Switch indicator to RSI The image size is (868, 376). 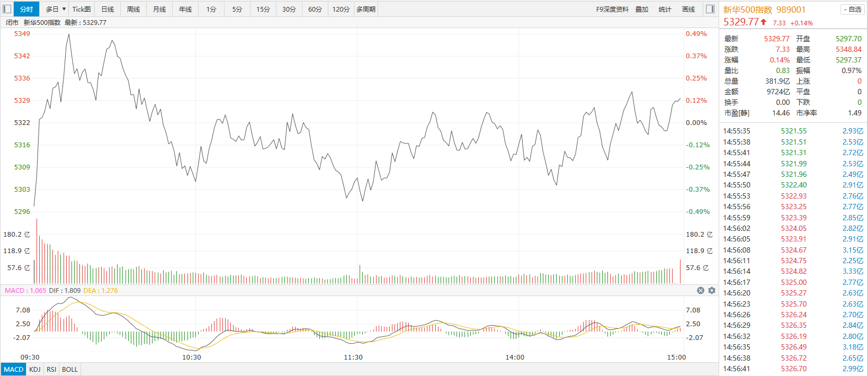coord(51,369)
